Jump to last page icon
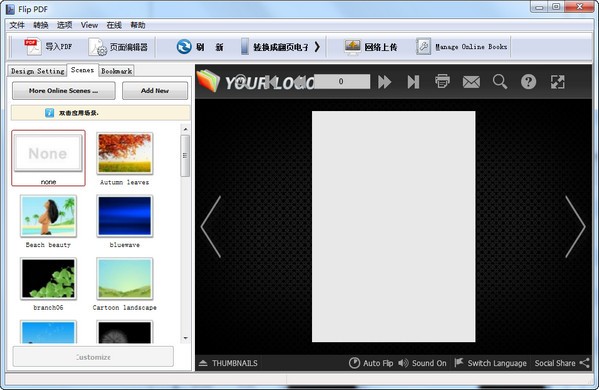The image size is (599, 390). (413, 82)
